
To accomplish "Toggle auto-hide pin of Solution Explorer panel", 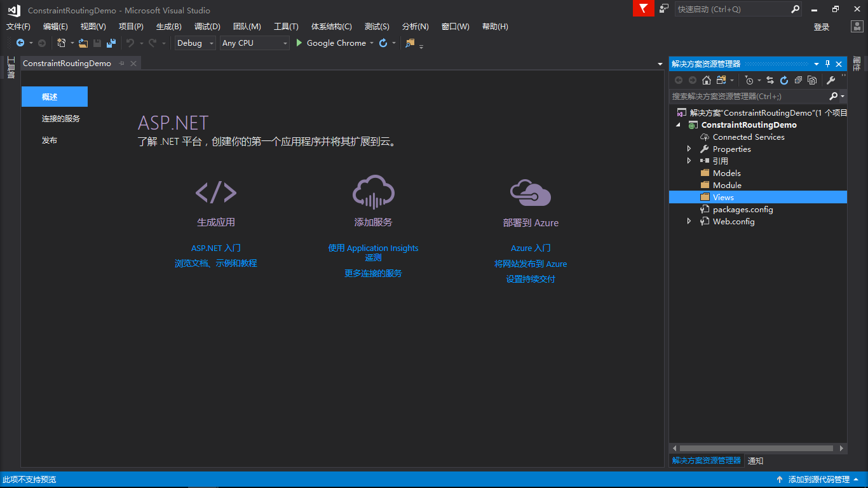I will click(828, 64).
